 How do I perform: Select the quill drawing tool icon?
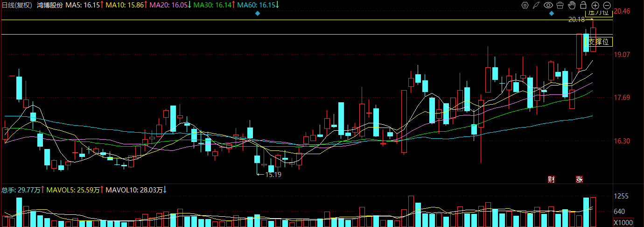pos(537,5)
